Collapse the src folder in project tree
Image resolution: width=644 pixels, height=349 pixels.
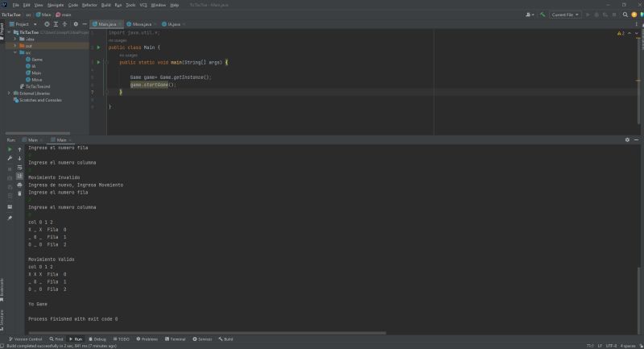(x=15, y=52)
